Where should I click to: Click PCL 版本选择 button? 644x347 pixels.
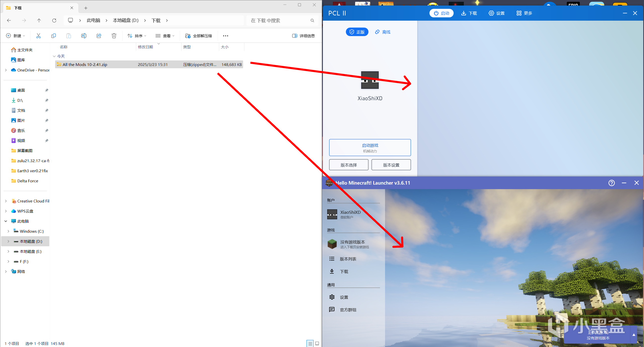tap(349, 165)
